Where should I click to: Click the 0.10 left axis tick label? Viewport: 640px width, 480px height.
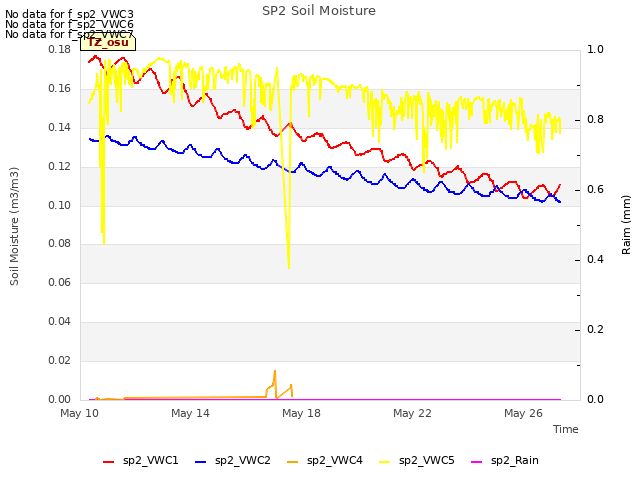[x=60, y=205]
